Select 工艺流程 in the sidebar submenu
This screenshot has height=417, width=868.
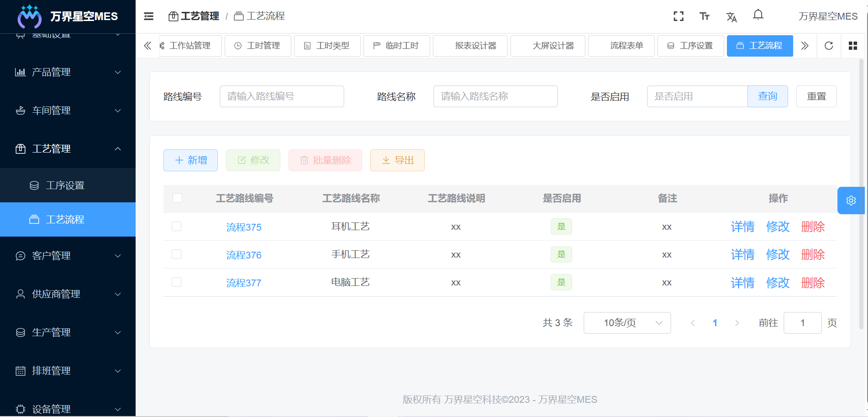(x=68, y=220)
